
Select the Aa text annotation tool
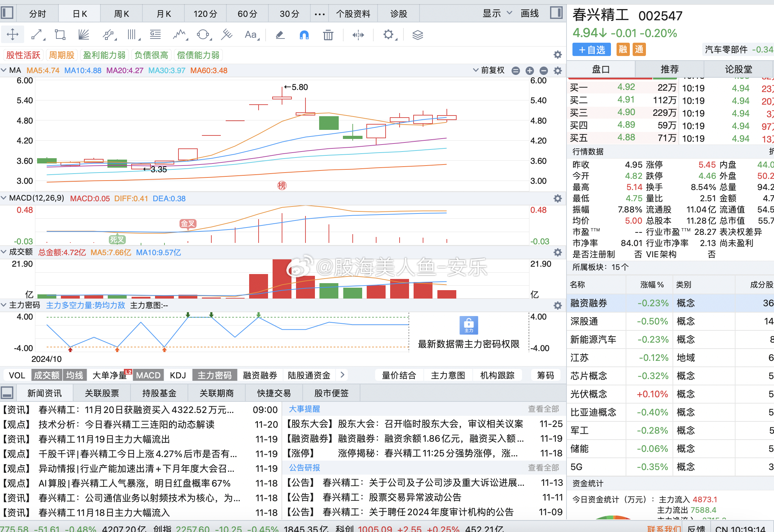[251, 35]
